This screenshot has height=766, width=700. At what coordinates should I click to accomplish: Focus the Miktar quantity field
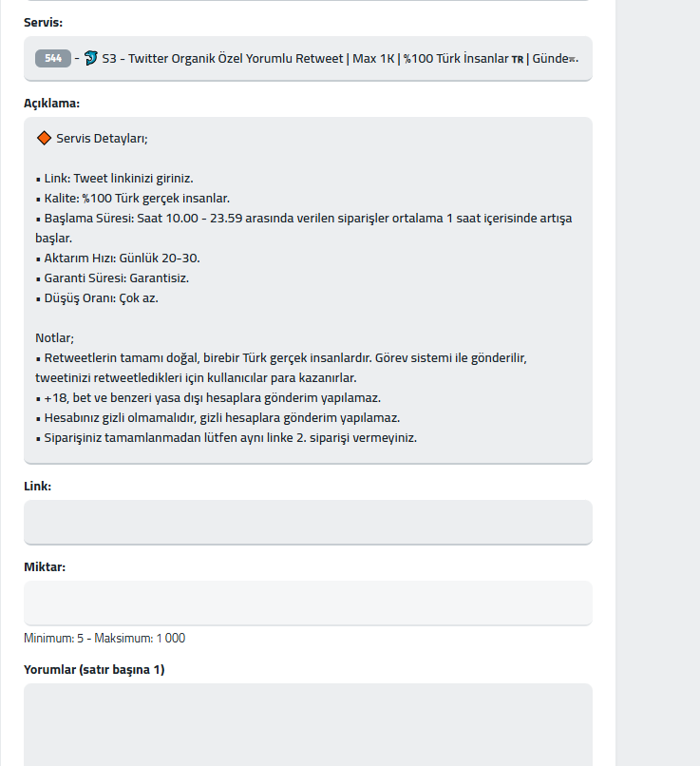click(308, 603)
